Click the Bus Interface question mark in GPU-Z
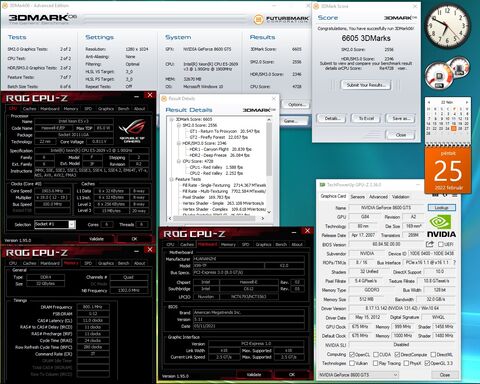This screenshot has height=384, width=480. (454, 263)
